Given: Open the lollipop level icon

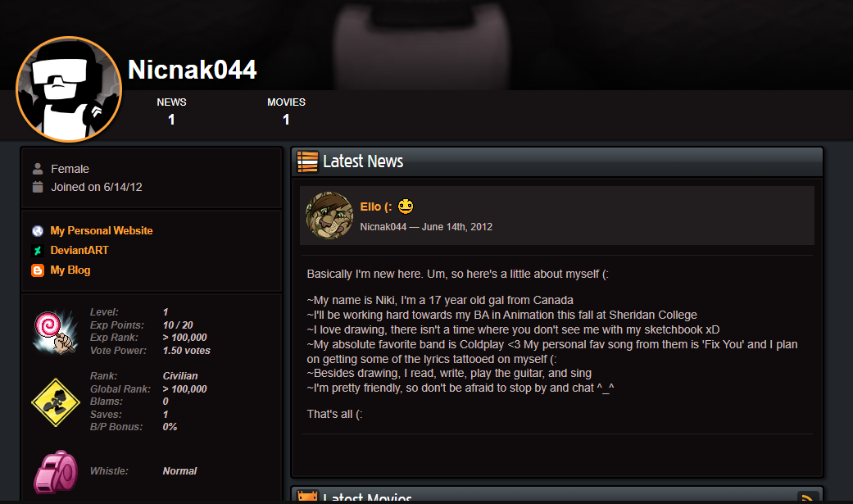Looking at the screenshot, I should pos(54,331).
